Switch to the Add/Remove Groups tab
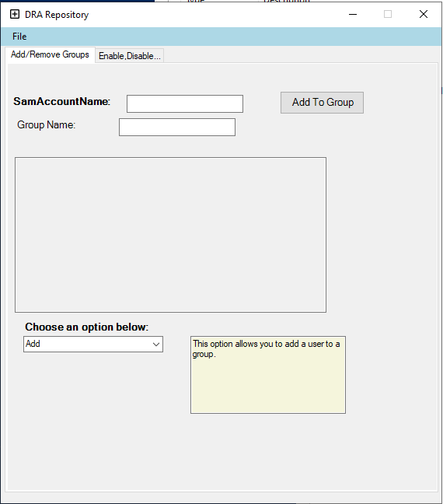Image resolution: width=443 pixels, height=504 pixels. pos(50,54)
